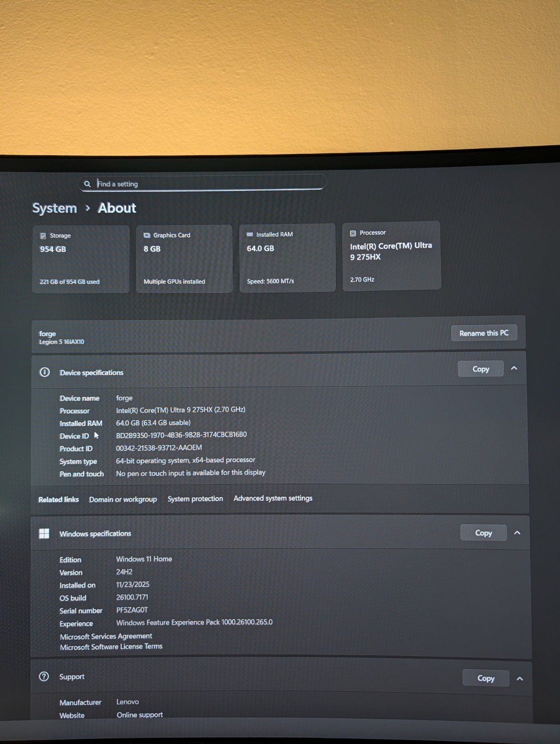Open System protection link
The width and height of the screenshot is (560, 744).
pos(195,498)
